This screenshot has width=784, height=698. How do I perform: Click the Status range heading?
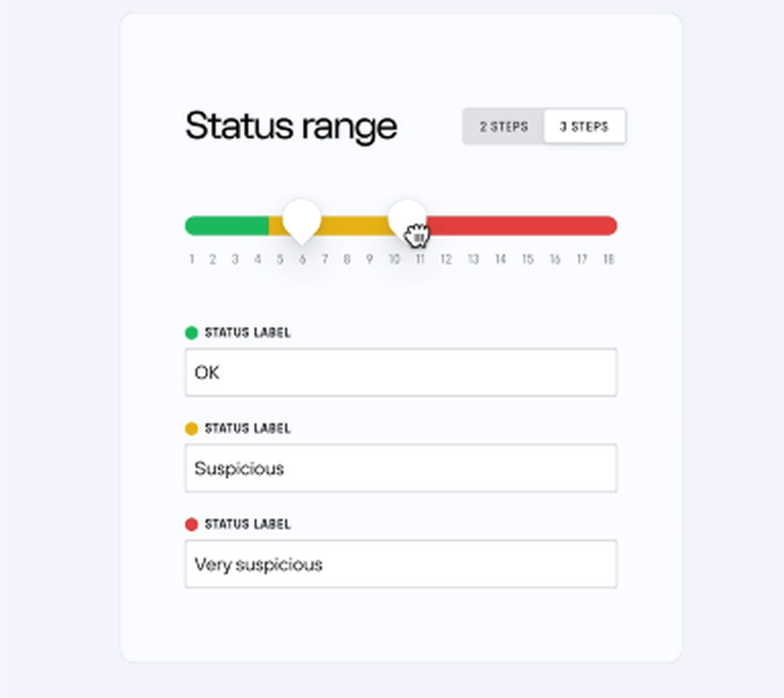(291, 126)
